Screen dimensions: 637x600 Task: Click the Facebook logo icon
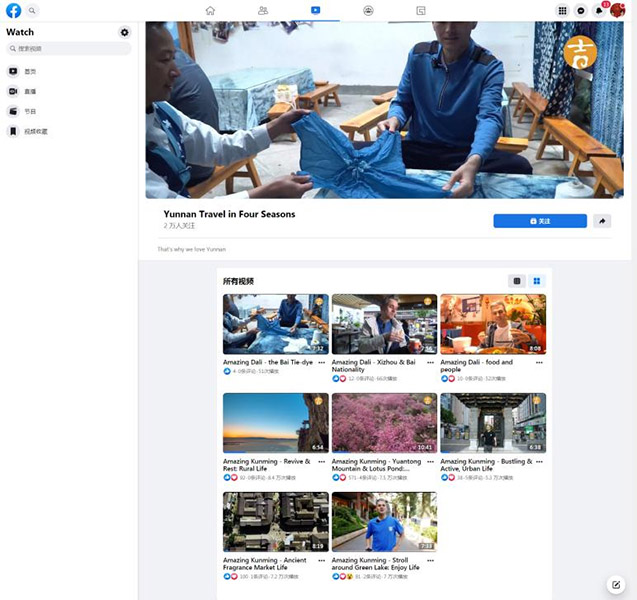tap(13, 10)
